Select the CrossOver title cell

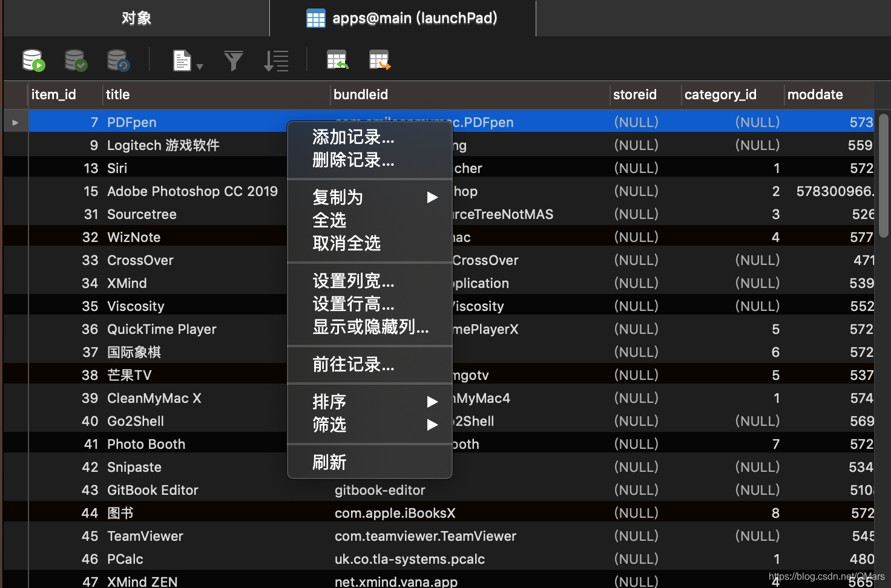pos(140,260)
